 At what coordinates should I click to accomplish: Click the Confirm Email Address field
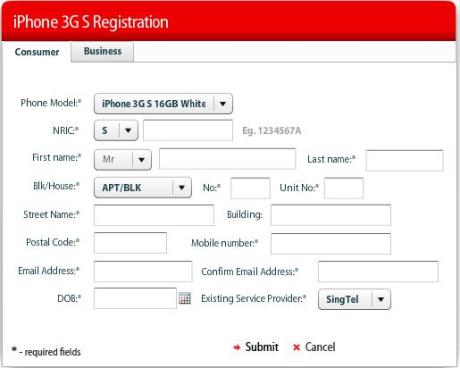click(x=378, y=272)
